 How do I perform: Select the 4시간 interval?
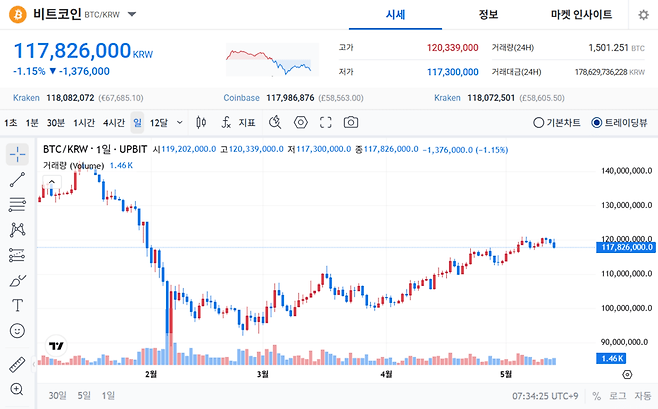114,122
